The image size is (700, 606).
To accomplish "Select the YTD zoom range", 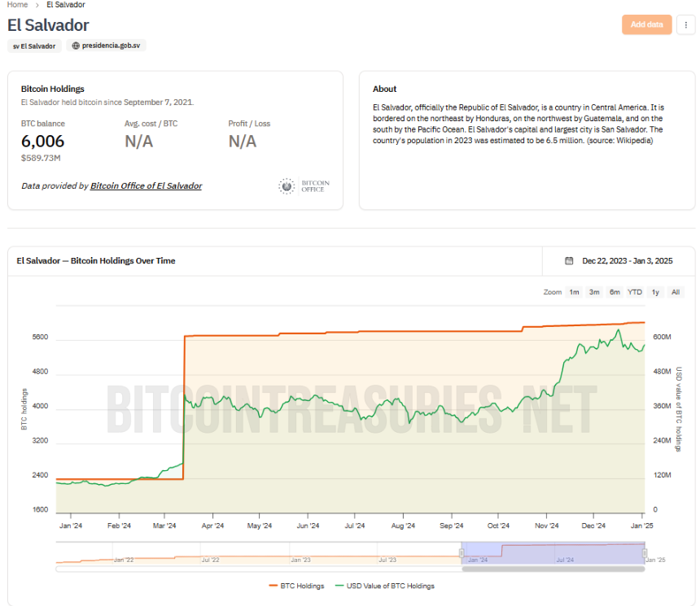I will click(x=635, y=292).
